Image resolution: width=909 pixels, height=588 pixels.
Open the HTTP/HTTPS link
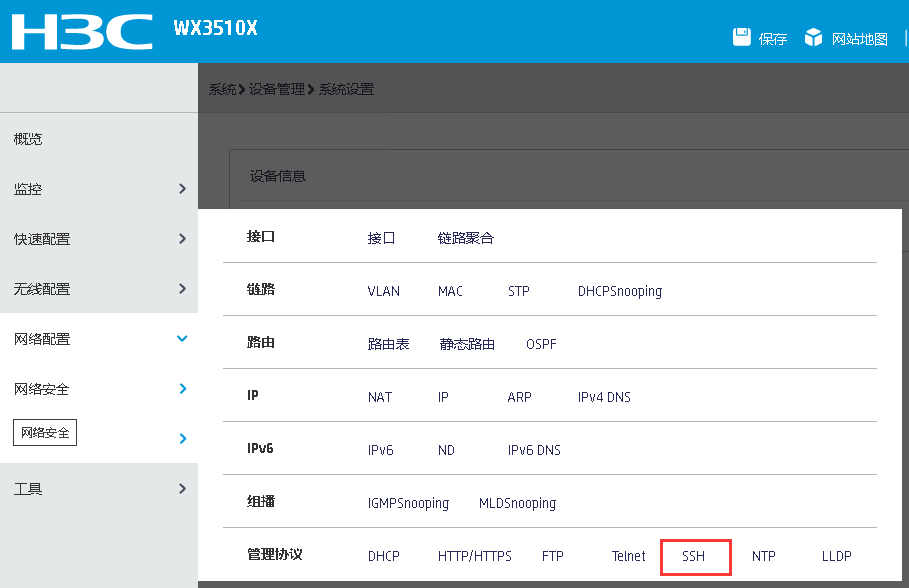point(475,556)
